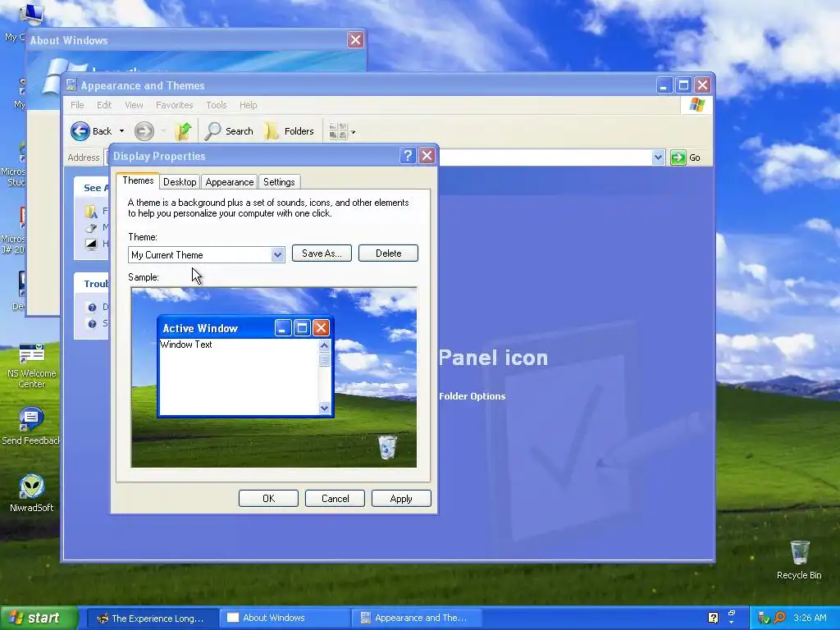Click the Windows flag logo in toolbar

pos(697,105)
